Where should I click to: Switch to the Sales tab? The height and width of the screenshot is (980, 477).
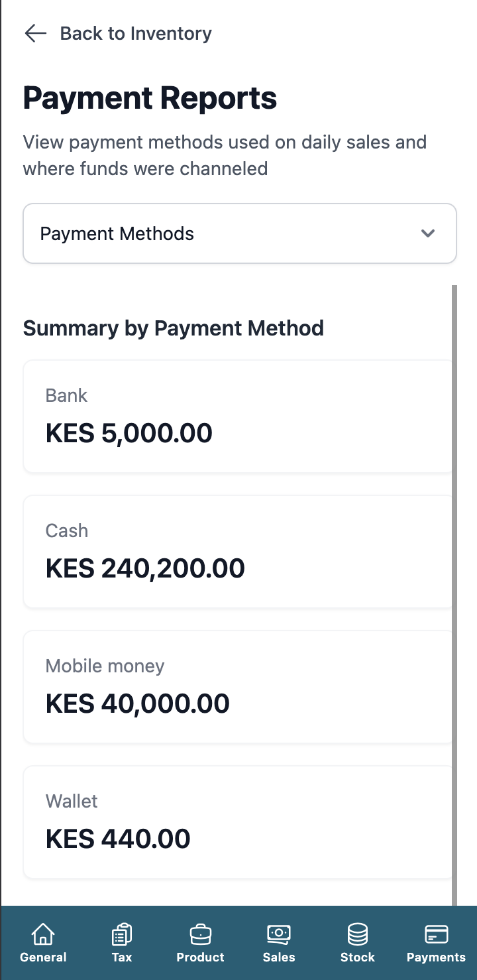(x=278, y=943)
